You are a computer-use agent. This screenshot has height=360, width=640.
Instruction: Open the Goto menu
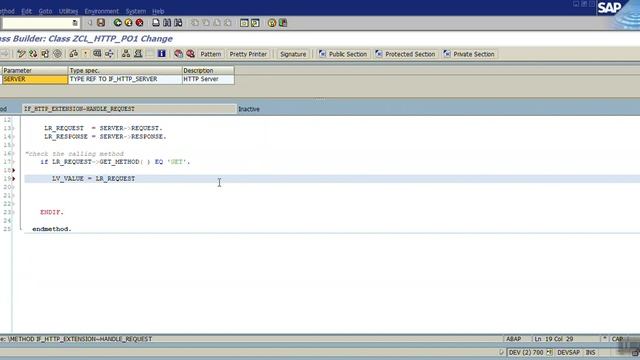(45, 11)
